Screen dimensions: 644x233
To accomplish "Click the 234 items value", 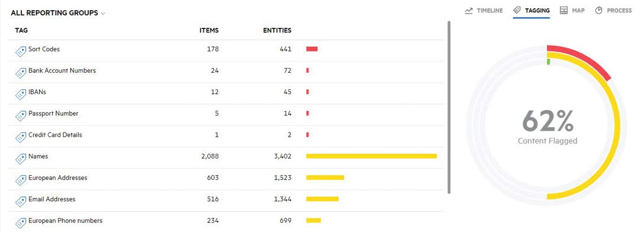I will pos(212,221).
